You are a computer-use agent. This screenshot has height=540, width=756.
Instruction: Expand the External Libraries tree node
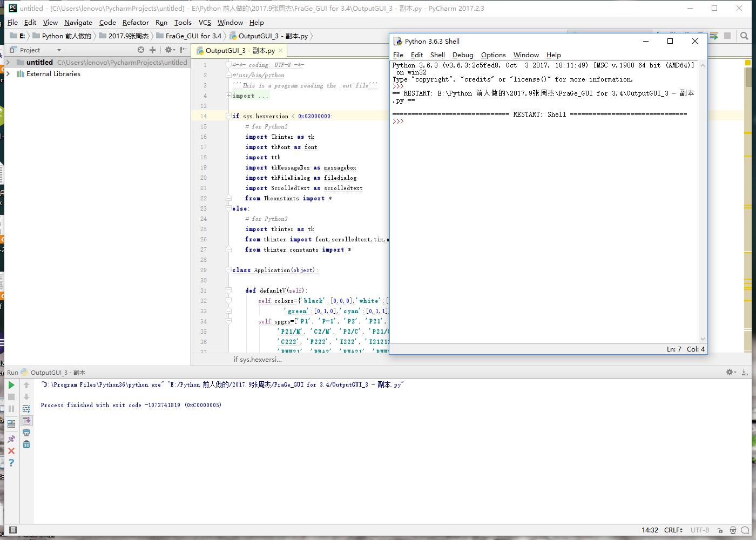coord(8,73)
